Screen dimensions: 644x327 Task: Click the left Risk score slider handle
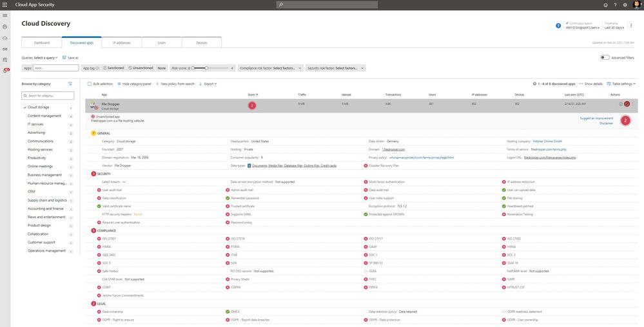coord(193,68)
